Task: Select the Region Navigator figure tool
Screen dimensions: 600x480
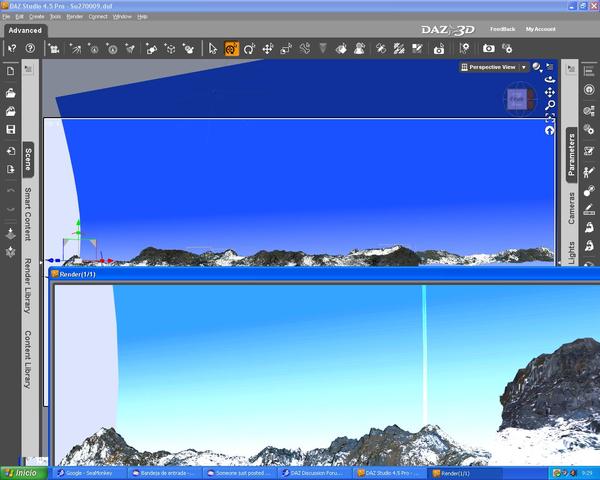Action: tap(359, 49)
